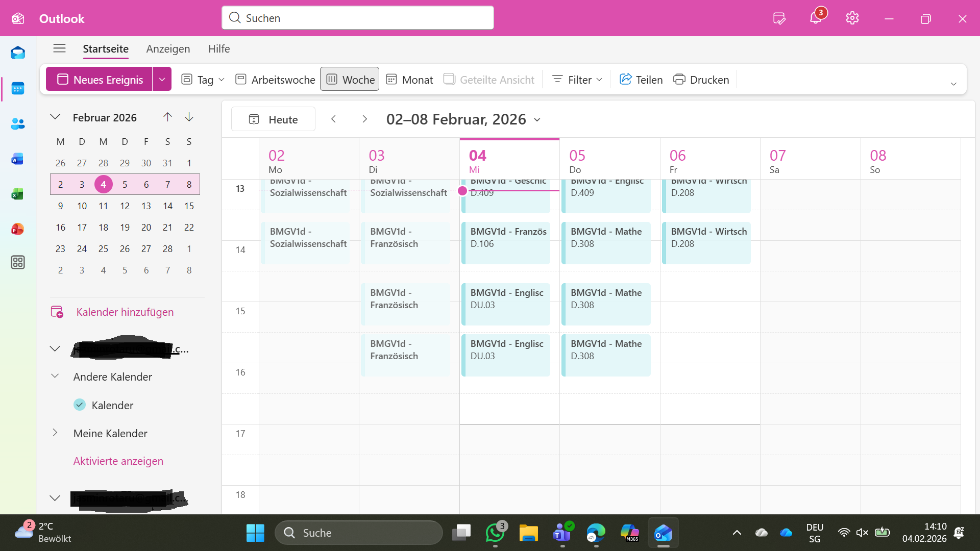Viewport: 980px width, 551px height.
Task: Open Outlook settings gear
Action: [x=852, y=18]
